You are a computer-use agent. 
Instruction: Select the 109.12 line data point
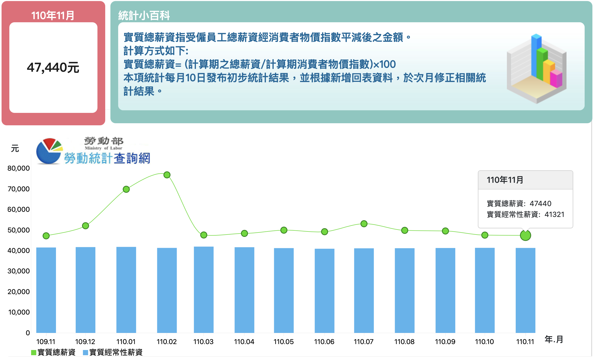pos(86,226)
